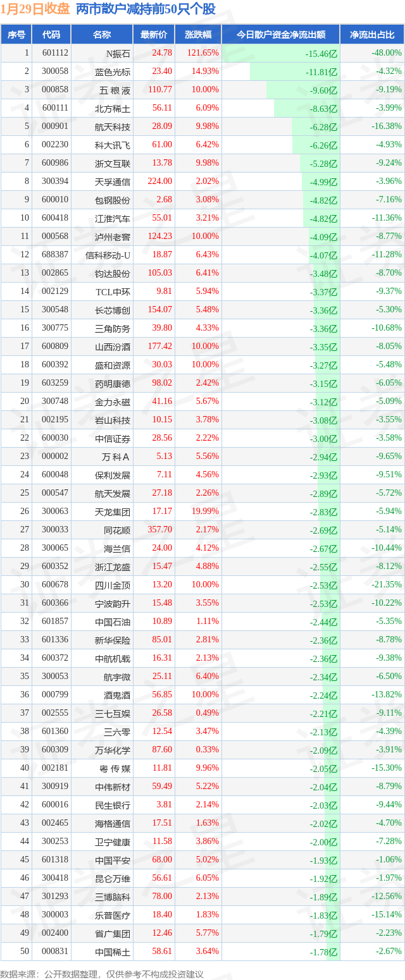Viewport: 405px width, 980px height.
Task: Click stock name 药明康德
Action: point(113,383)
